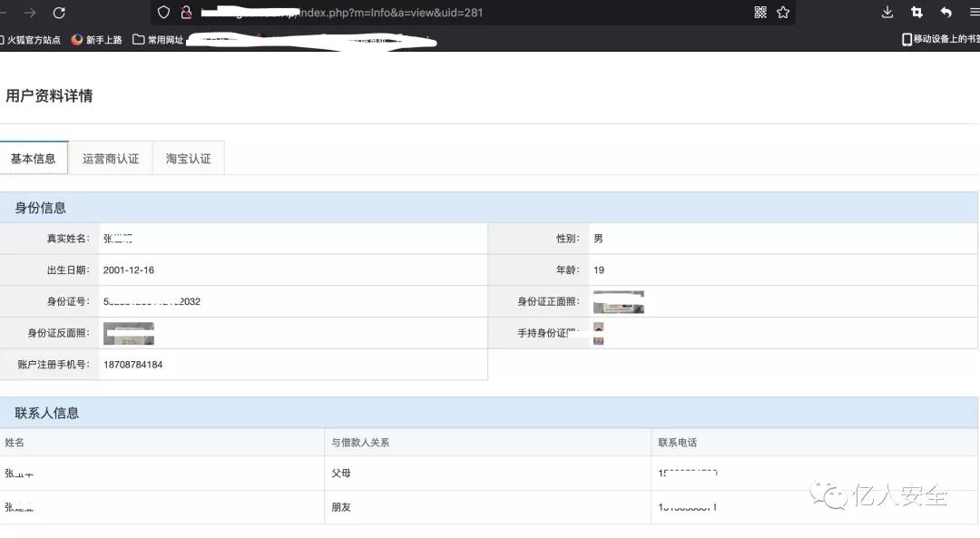View the 身份证正面照 ID photo thumbnail
The image size is (980, 538).
click(618, 301)
